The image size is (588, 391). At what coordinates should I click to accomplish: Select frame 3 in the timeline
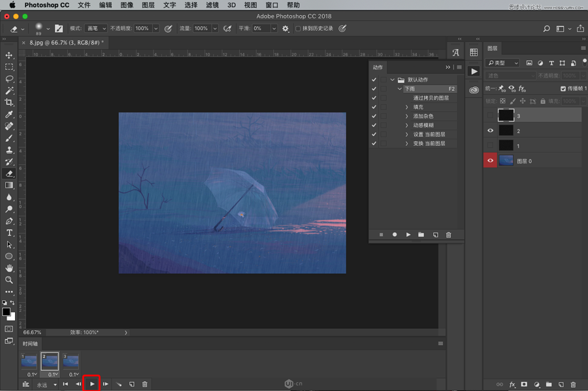pos(71,362)
